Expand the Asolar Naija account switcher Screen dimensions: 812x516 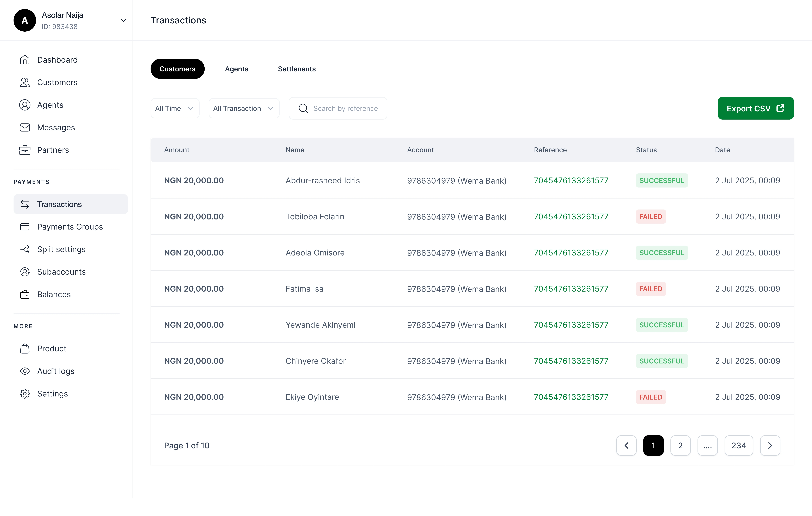(x=123, y=20)
